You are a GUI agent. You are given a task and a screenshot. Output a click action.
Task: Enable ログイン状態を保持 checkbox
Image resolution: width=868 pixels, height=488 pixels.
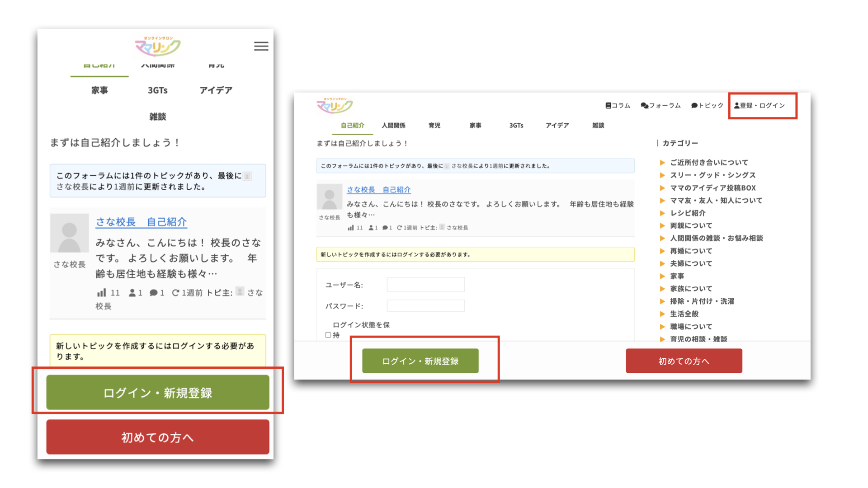pos(328,335)
